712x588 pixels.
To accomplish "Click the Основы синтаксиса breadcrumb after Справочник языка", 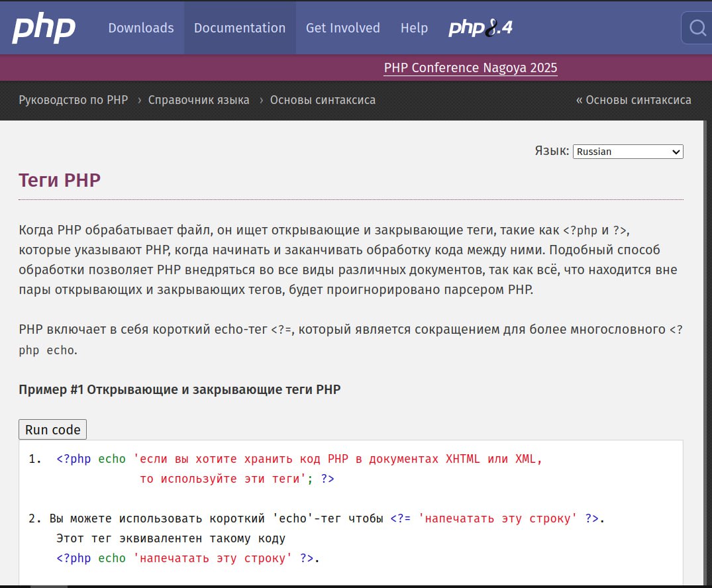I will (323, 100).
